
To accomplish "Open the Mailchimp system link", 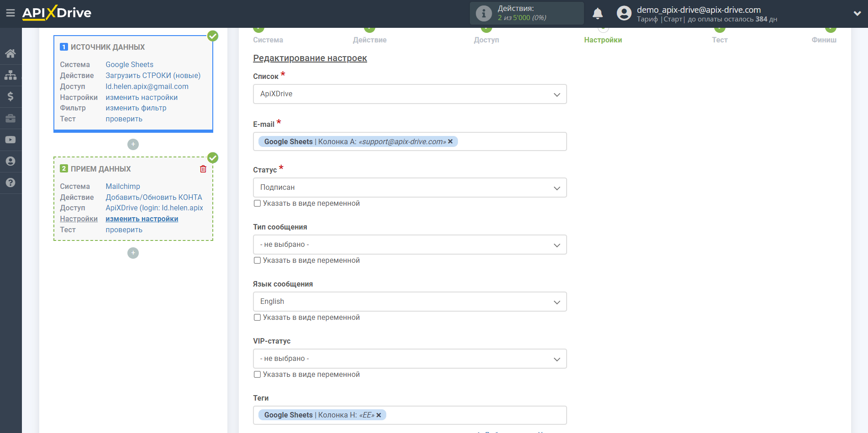I will [x=123, y=187].
